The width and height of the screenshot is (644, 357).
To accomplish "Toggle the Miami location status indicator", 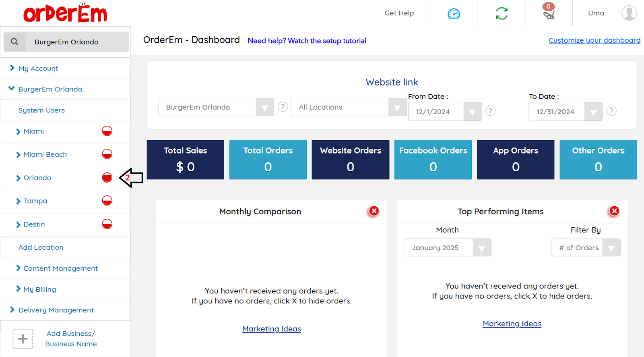I will (x=107, y=131).
